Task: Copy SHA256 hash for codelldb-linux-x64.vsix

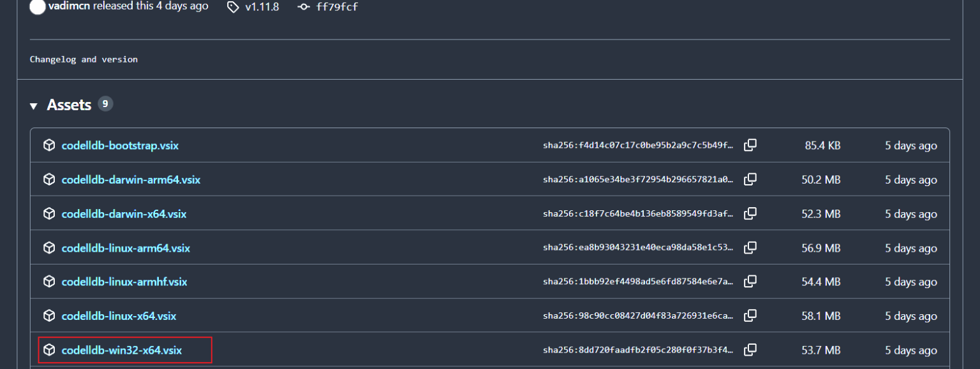Action: tap(750, 316)
